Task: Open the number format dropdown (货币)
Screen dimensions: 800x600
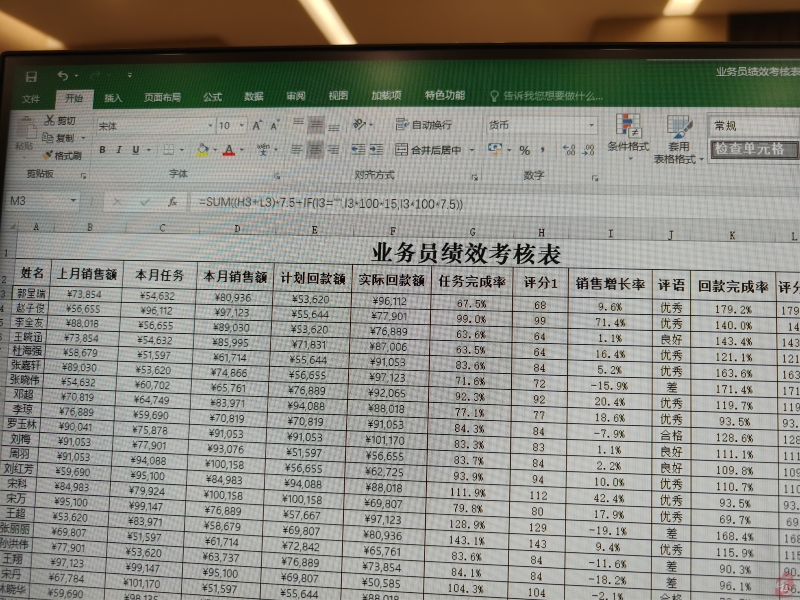Action: coord(540,126)
